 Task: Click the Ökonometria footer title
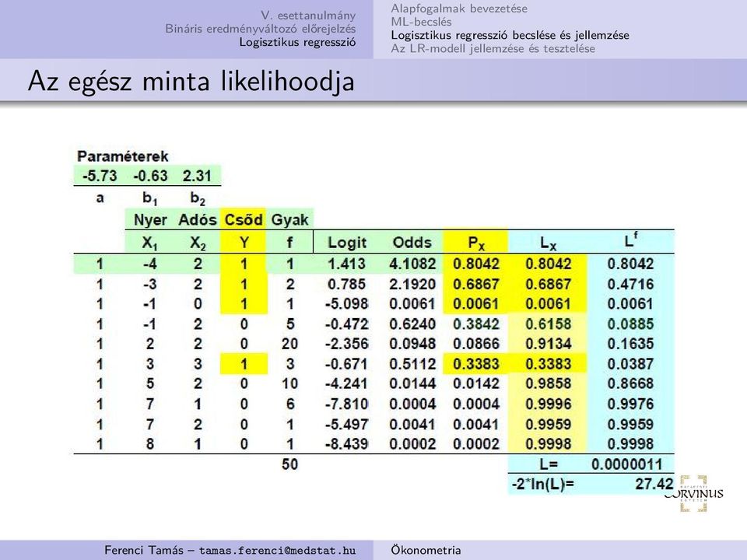pyautogui.click(x=426, y=550)
